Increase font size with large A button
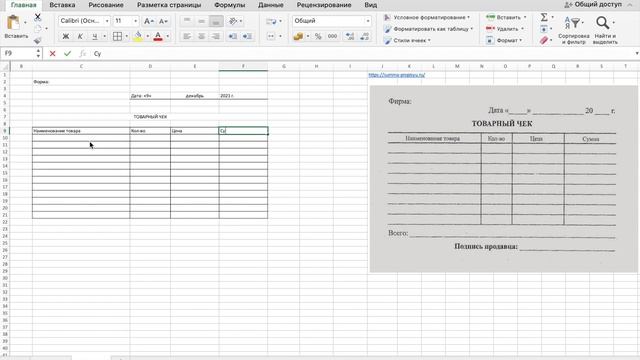 149,21
